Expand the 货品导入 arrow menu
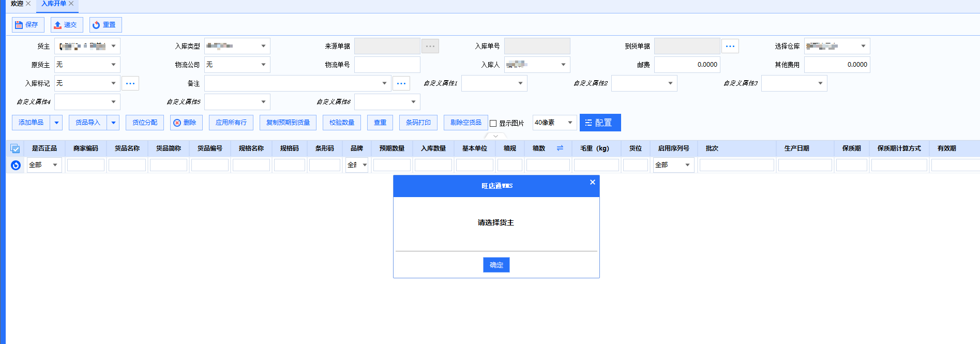 (113, 123)
